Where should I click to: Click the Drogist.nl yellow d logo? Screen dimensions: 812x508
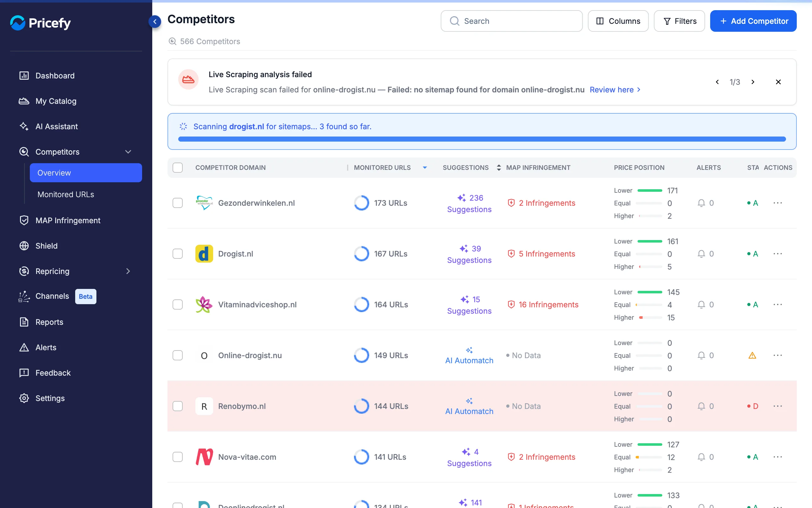coord(204,254)
